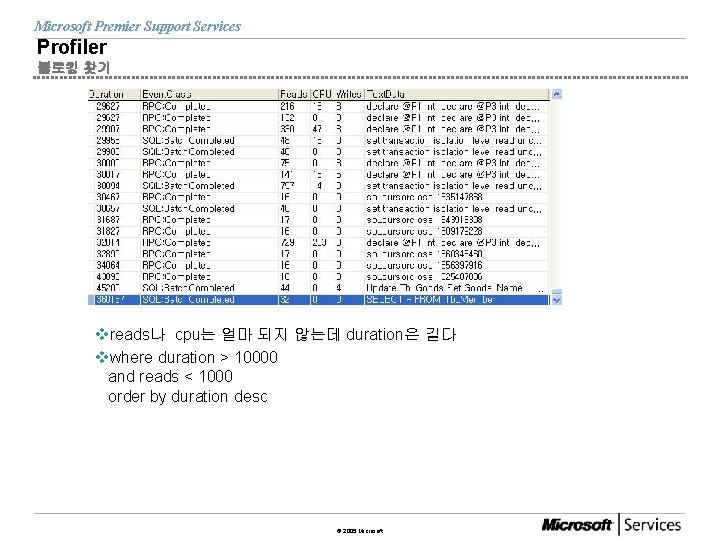720x540 pixels.
Task: Click the Writes column header
Action: 349,94
